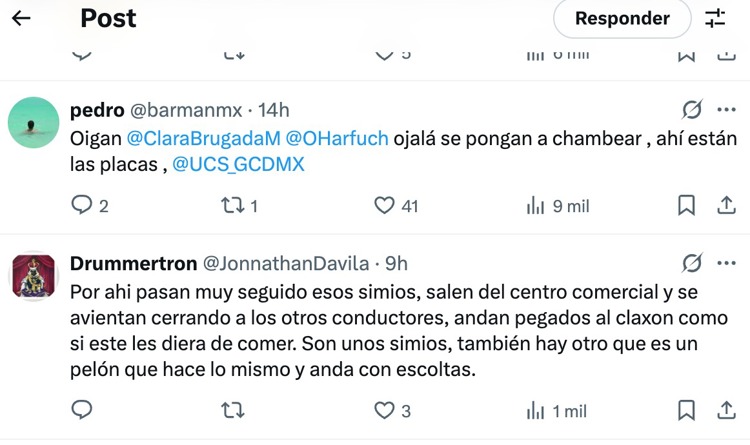This screenshot has height=445, width=750.
Task: Click the Responder button
Action: 622,18
